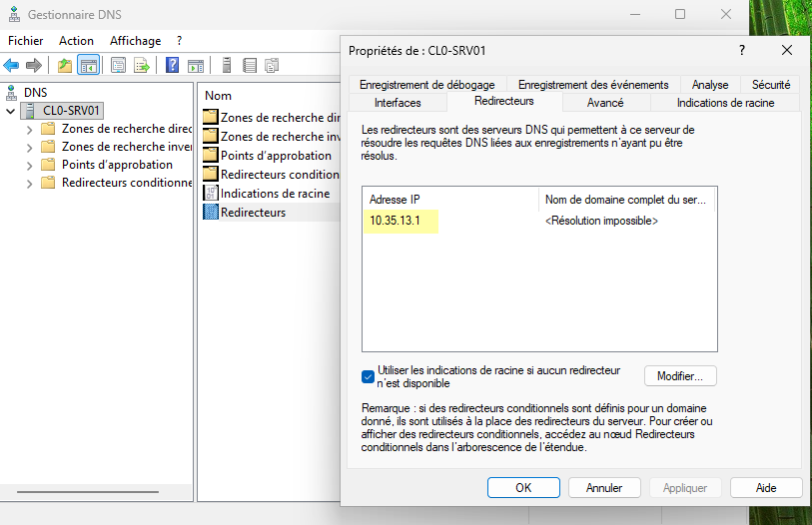Click the Adresse IP column header

450,200
